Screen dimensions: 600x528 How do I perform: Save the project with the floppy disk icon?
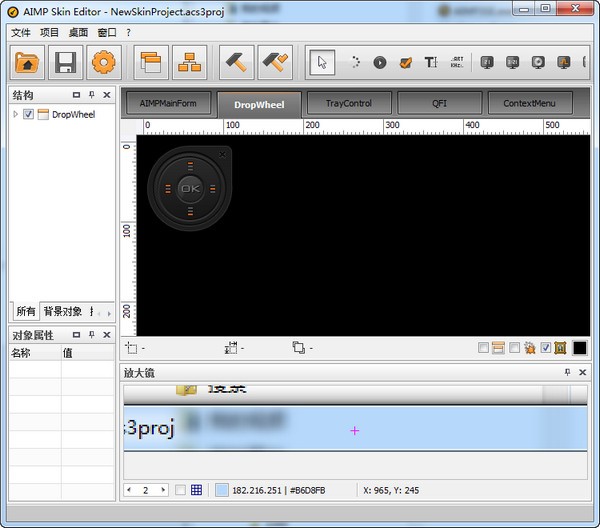pyautogui.click(x=65, y=63)
